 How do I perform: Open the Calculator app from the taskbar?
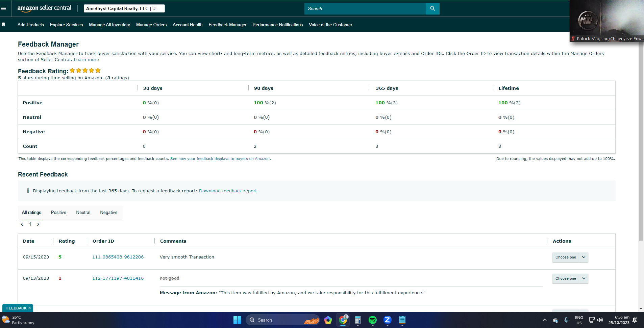point(358,320)
